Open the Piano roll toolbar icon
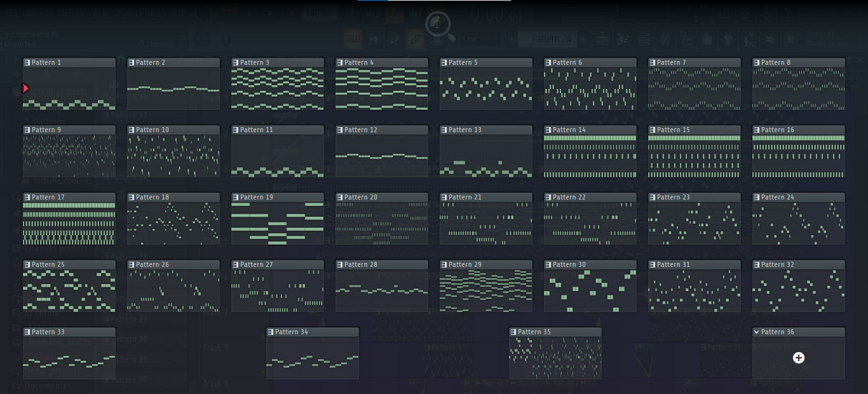Screen dimensions: 868x394 pyautogui.click(x=623, y=39)
